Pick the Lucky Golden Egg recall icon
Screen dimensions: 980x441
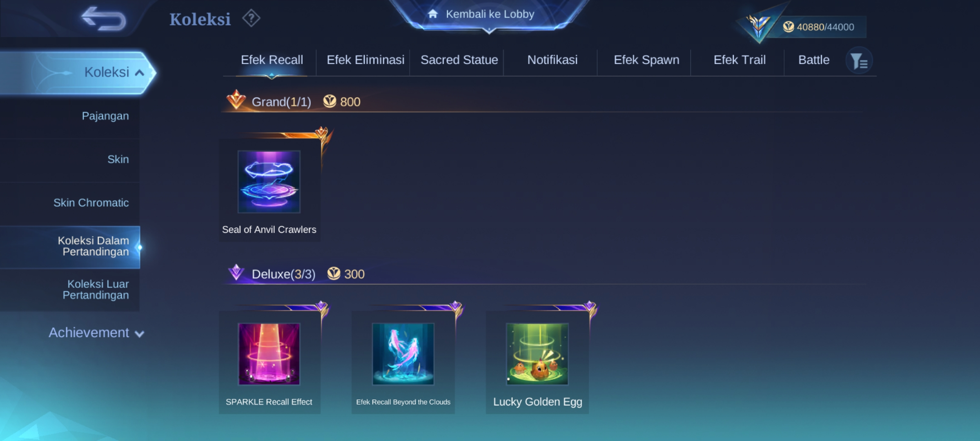[537, 354]
